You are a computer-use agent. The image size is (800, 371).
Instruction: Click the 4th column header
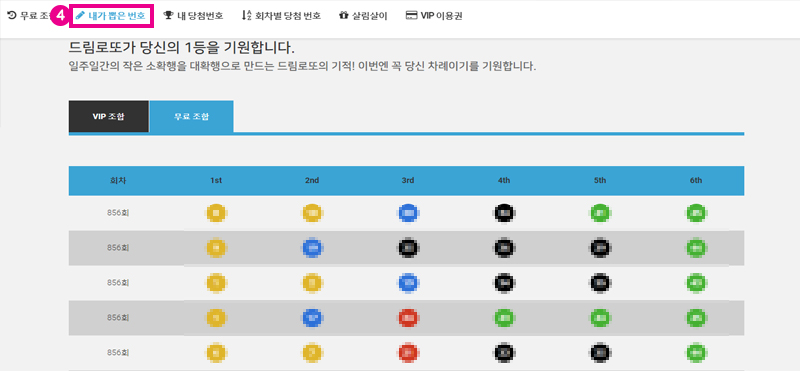(x=504, y=180)
